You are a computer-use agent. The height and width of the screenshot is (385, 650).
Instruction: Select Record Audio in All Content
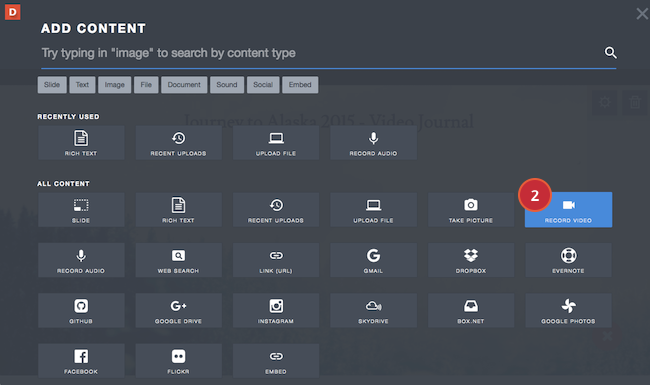click(x=81, y=260)
